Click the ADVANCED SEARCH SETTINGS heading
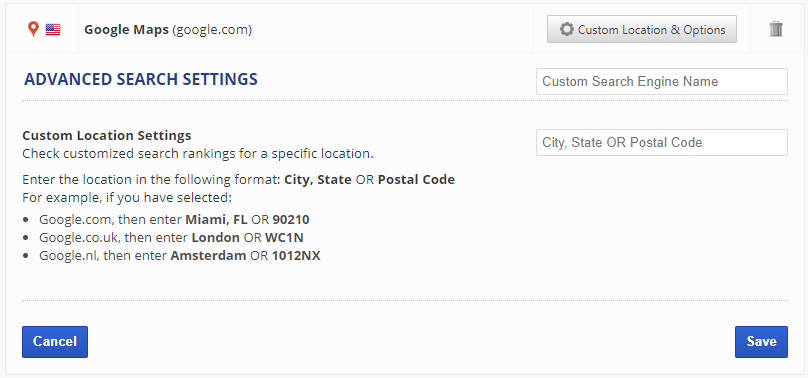The height and width of the screenshot is (378, 808). (141, 79)
